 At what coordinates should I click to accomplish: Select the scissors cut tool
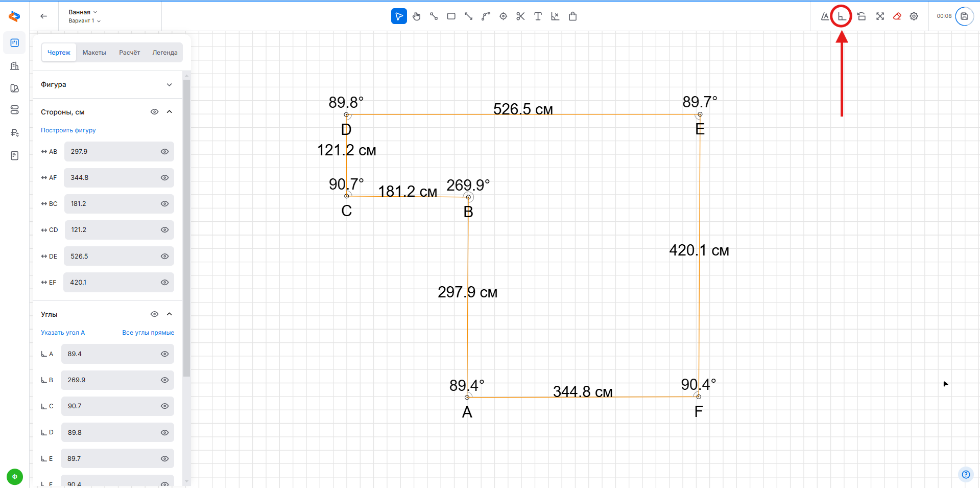click(x=520, y=16)
